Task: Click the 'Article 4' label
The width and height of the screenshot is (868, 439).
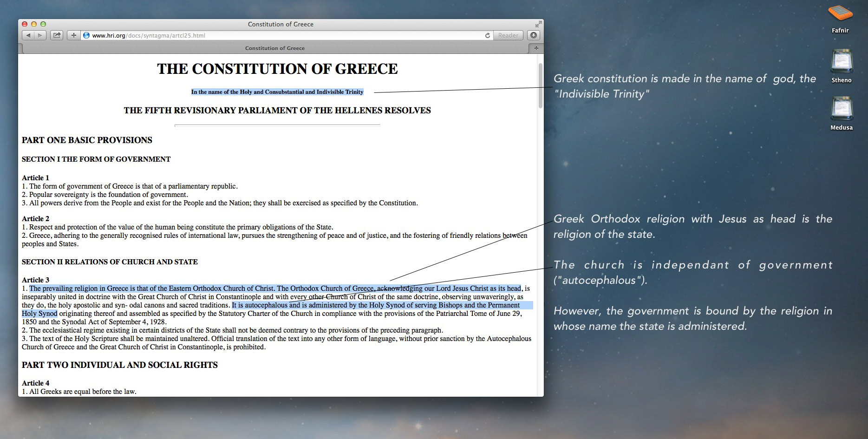Action: coord(35,383)
